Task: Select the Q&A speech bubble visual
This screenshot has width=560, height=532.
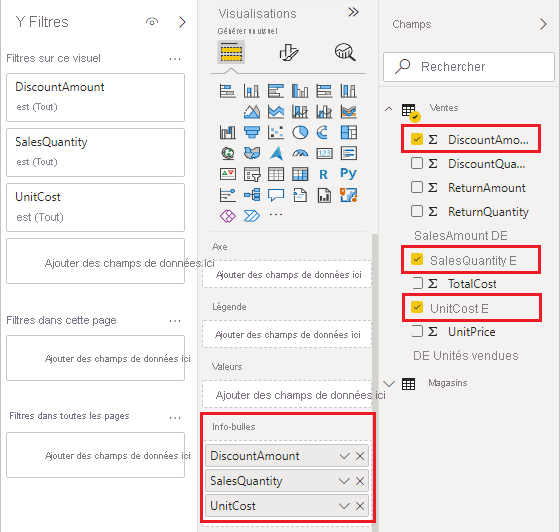Action: [276, 195]
